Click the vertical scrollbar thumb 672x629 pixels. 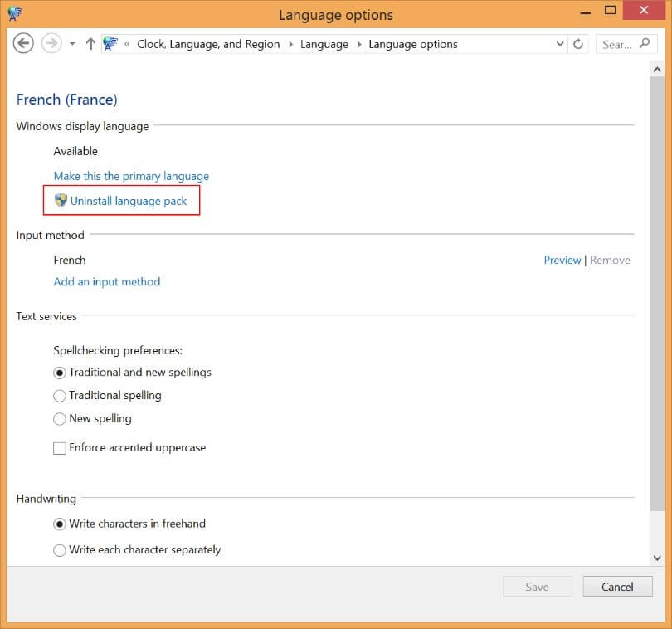pos(657,294)
